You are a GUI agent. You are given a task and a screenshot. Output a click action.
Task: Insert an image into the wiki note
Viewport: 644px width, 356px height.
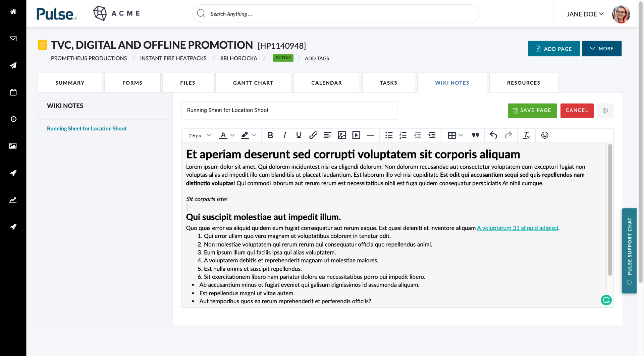point(342,135)
